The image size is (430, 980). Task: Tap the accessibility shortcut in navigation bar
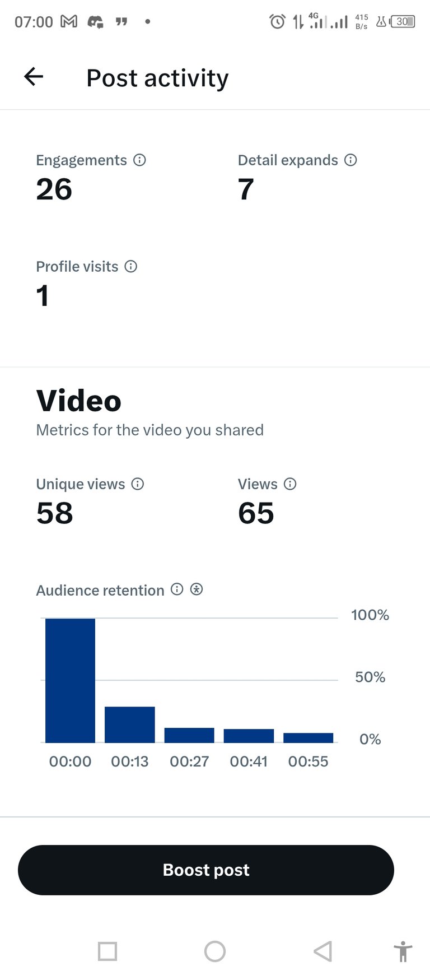[403, 951]
